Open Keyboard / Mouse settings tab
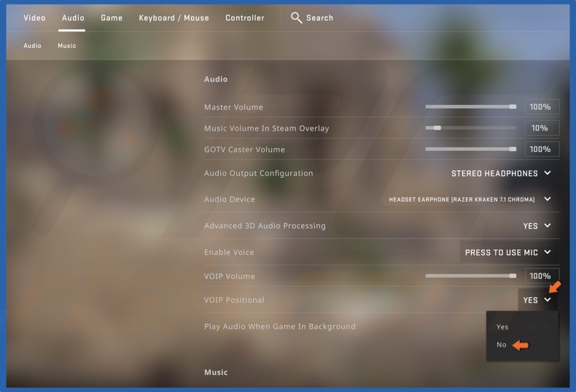Screen dimensions: 576x392 point(174,17)
